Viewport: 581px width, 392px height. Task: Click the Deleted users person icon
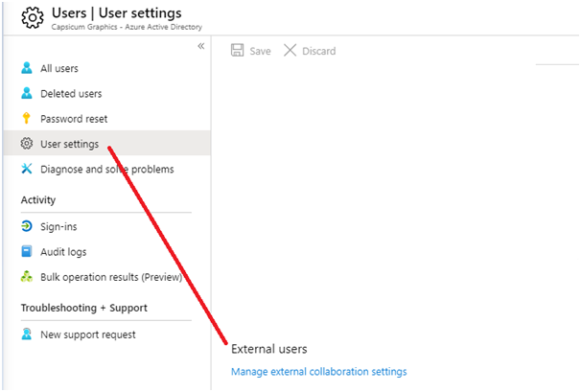point(27,93)
